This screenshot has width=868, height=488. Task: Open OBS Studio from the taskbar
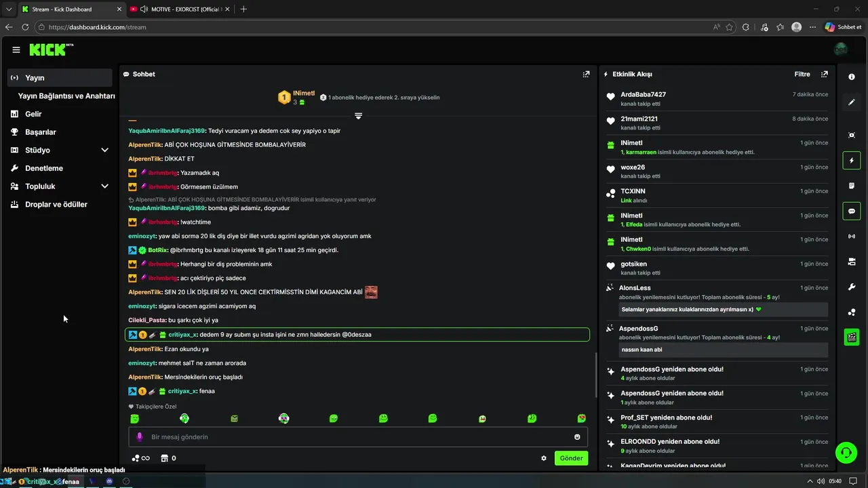tap(126, 481)
